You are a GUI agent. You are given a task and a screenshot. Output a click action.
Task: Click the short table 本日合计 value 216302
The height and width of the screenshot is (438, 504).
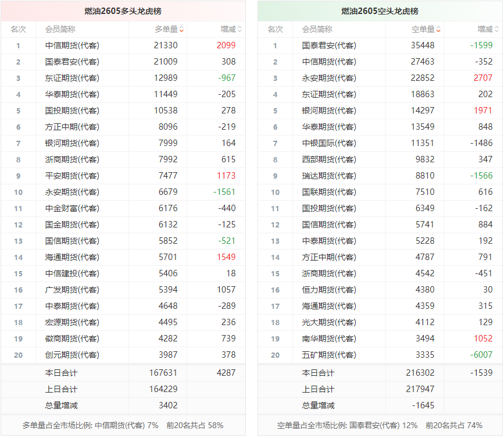tap(420, 373)
